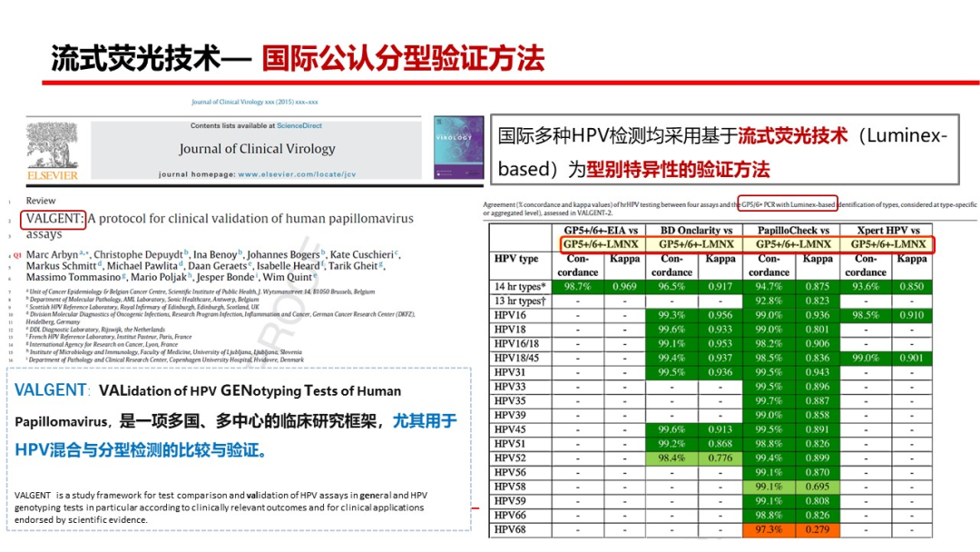Click the '0.801' kappa cell for HPV18
This screenshot has height=552, width=980.
817,330
